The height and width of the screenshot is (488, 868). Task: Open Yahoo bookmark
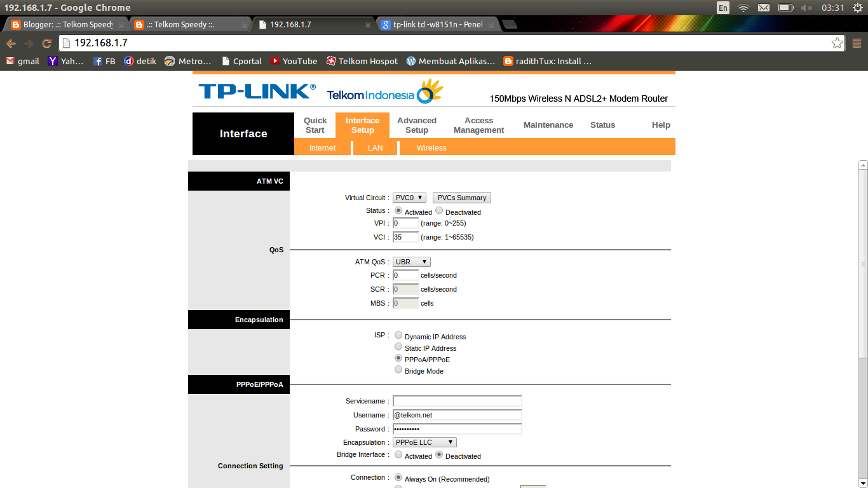[65, 61]
